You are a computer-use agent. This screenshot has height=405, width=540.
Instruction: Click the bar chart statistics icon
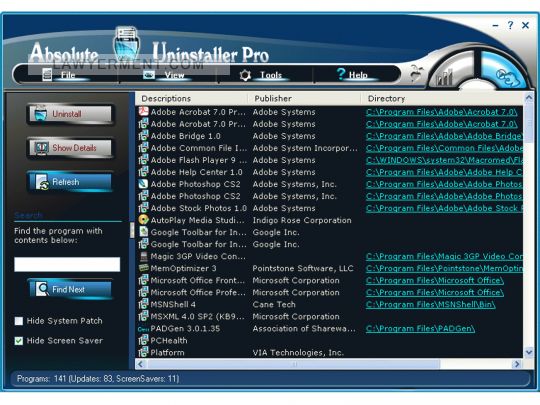[x=444, y=76]
